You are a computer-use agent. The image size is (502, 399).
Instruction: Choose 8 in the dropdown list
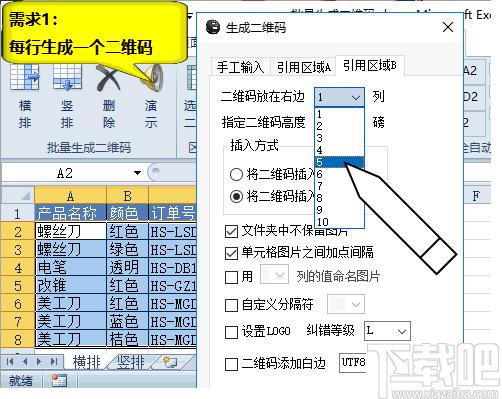339,198
